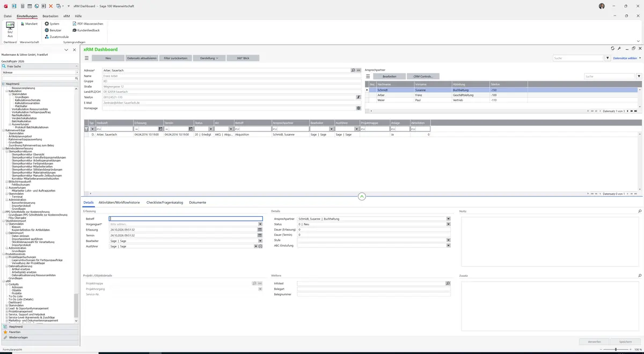This screenshot has width=644, height=354.
Task: Click Filter zurücksetzen button
Action: pyautogui.click(x=175, y=58)
